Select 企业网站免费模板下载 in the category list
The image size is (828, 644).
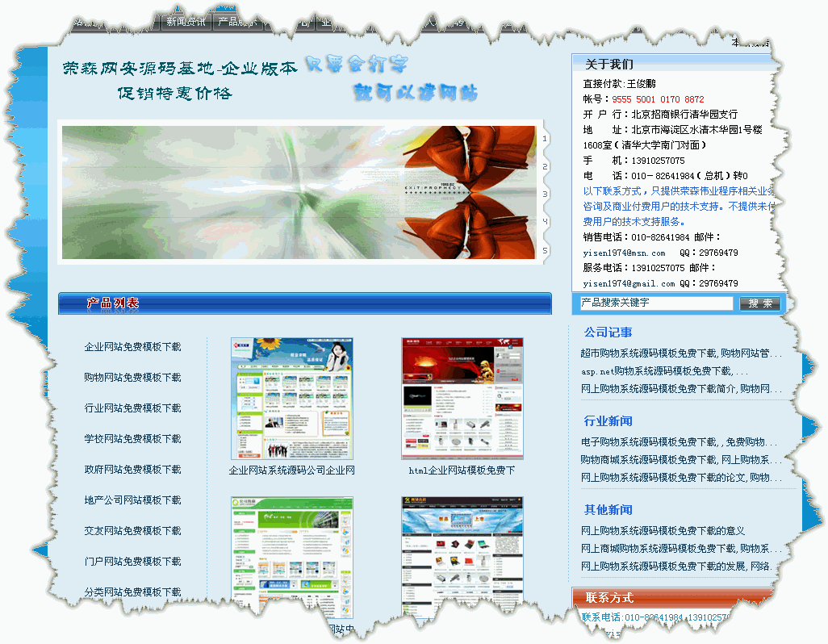click(x=133, y=347)
